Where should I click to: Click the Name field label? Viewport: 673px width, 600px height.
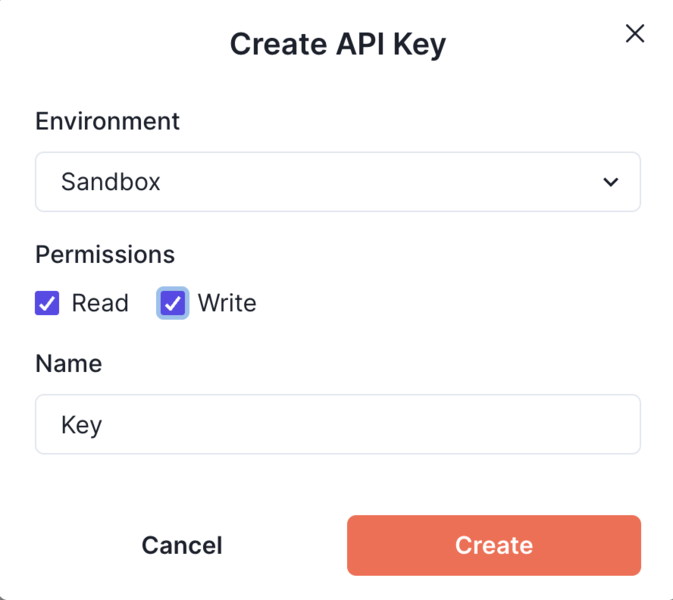coord(69,363)
